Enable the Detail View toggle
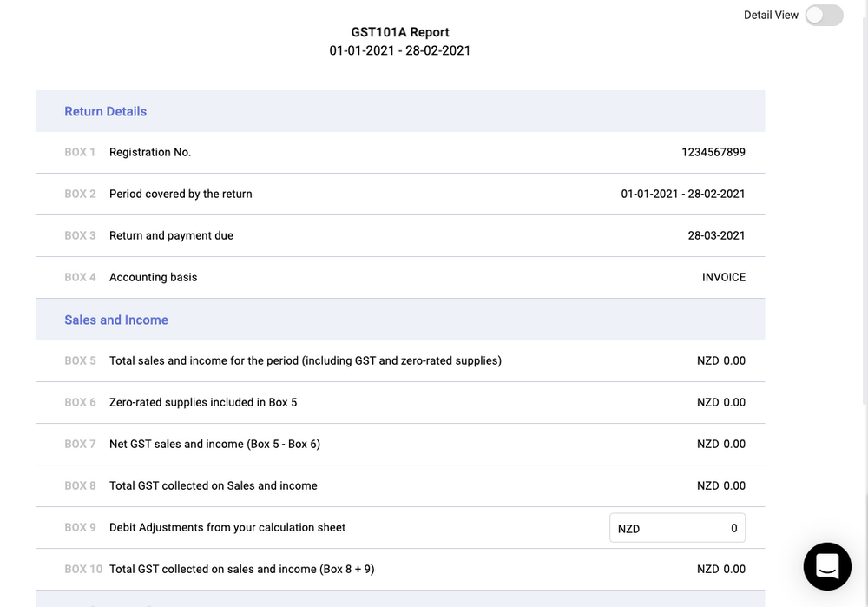 tap(823, 15)
